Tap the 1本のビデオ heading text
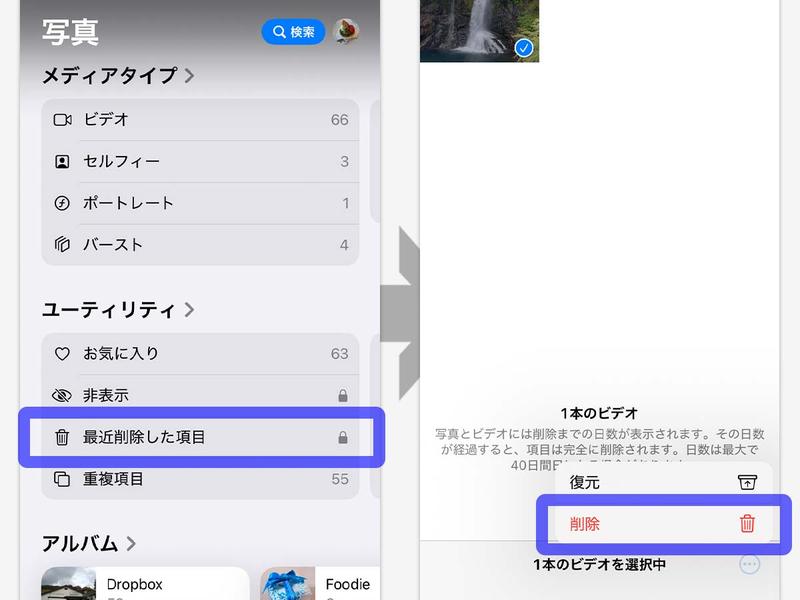Viewport: 800px width, 600px height. point(599,413)
